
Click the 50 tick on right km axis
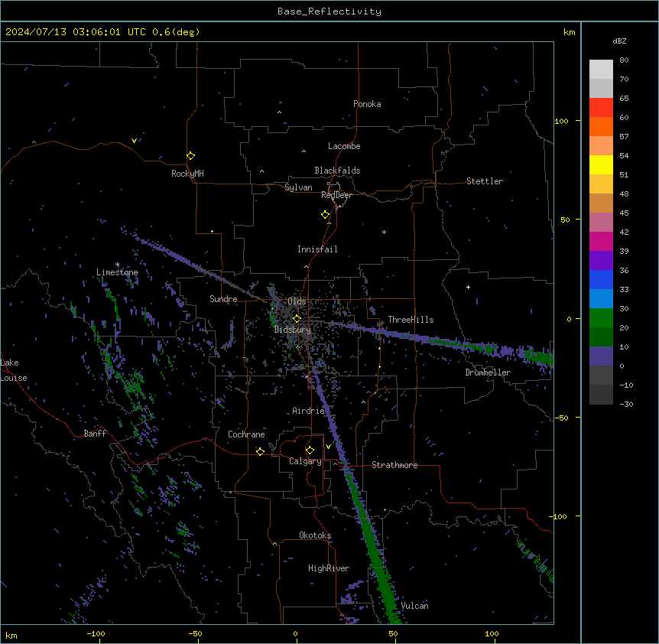coord(565,220)
